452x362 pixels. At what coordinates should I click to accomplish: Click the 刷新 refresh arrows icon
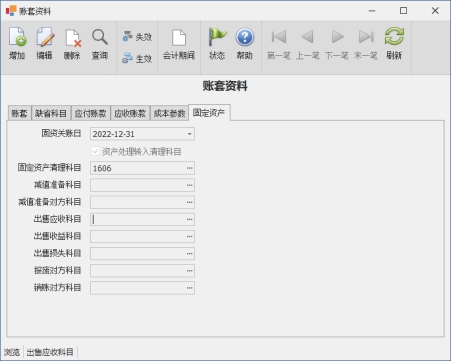394,36
